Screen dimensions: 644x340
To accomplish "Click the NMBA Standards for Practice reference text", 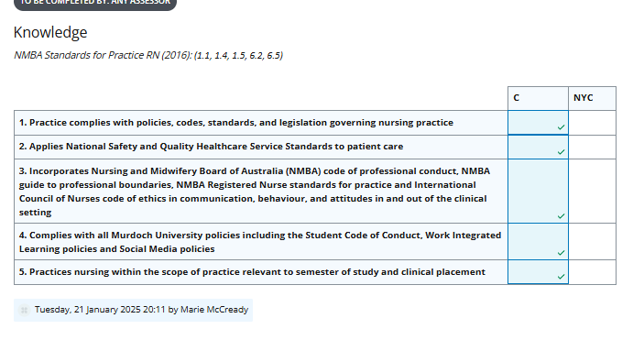I will pos(148,55).
